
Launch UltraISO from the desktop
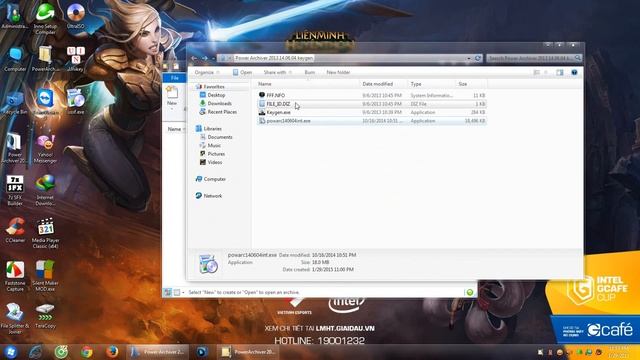coord(76,16)
